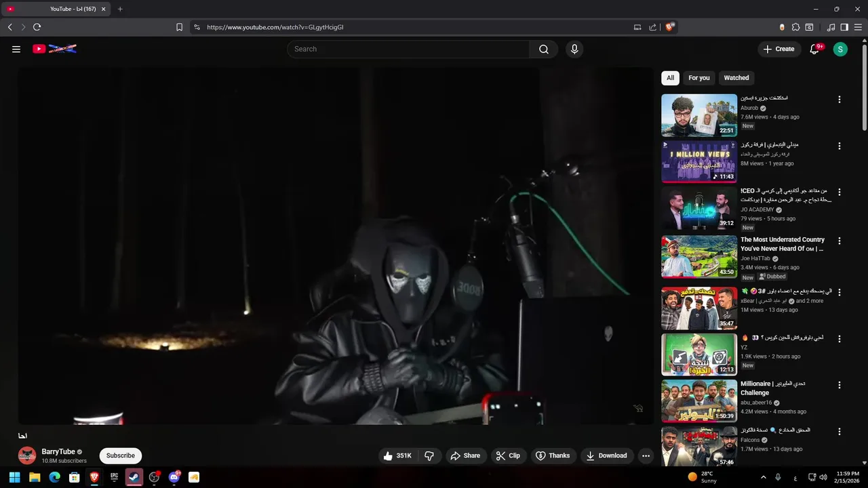
Task: Like the video with 351K likes
Action: pos(397,455)
